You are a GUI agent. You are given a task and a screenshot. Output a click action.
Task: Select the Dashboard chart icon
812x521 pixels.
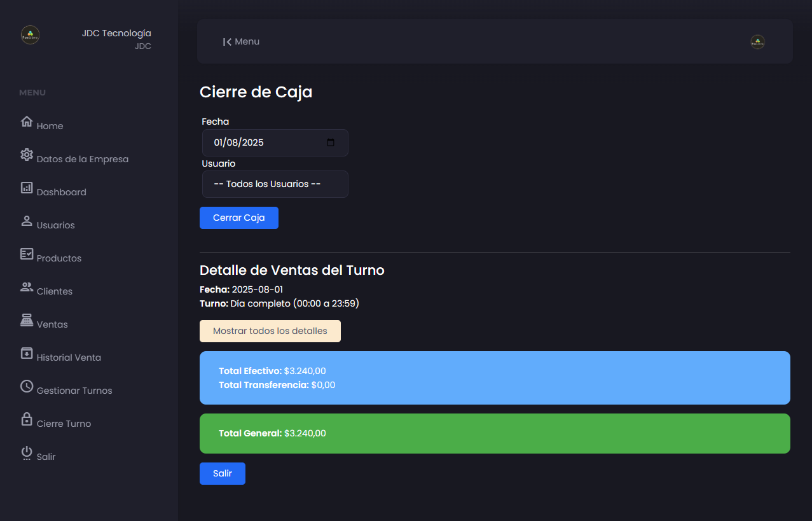click(27, 188)
